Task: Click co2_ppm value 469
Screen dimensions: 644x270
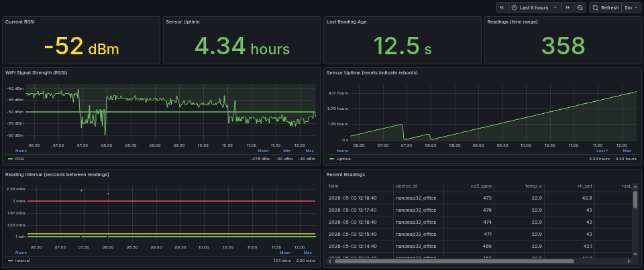Action: pos(487,246)
